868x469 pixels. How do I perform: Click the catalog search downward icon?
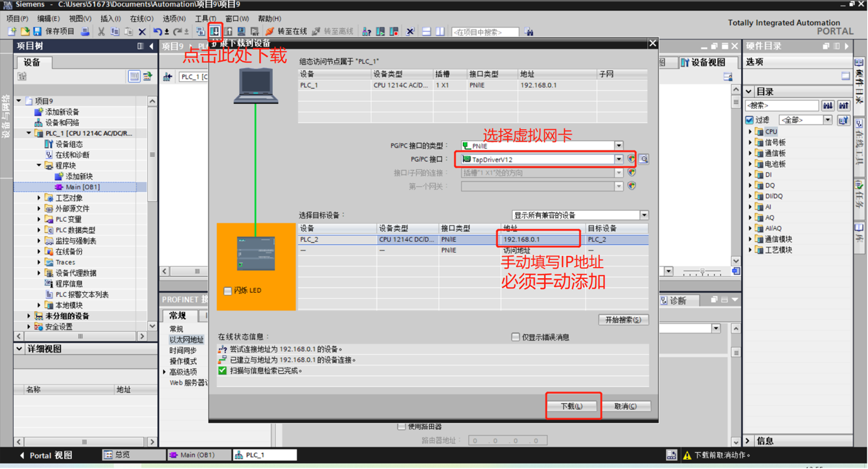click(x=828, y=106)
